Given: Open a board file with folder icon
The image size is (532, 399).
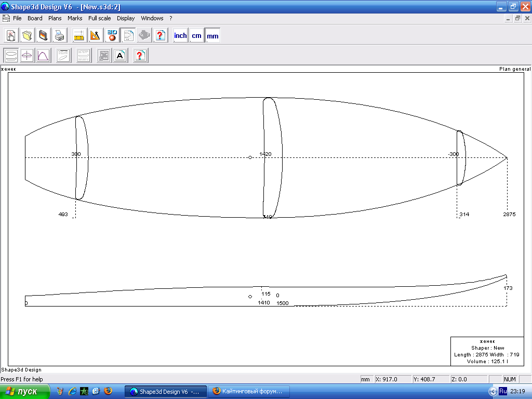Looking at the screenshot, I should tap(27, 35).
